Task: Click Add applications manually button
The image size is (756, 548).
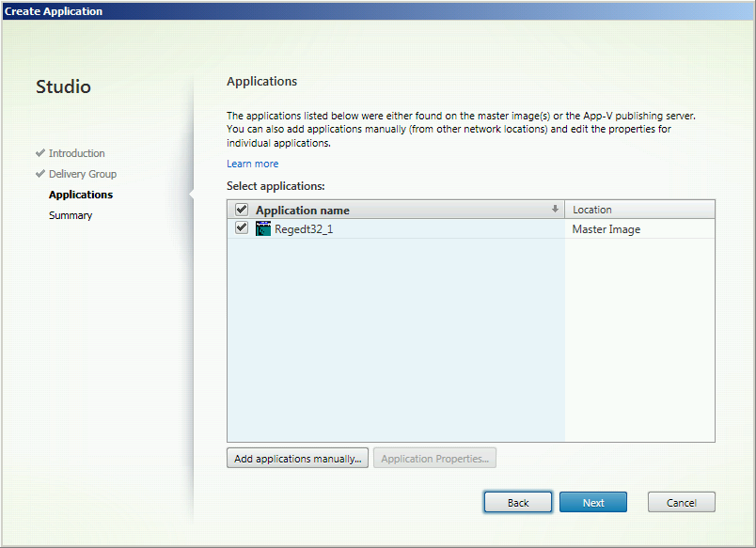Action: [297, 458]
